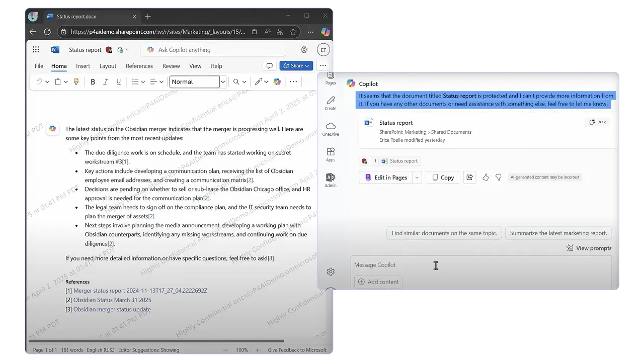Click the sensitivity shield lock icon

(x=108, y=50)
